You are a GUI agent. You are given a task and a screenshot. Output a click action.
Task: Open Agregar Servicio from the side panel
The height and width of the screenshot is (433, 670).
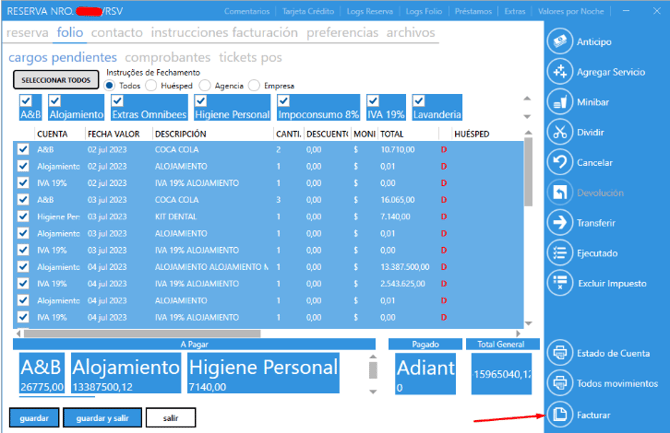click(x=561, y=71)
